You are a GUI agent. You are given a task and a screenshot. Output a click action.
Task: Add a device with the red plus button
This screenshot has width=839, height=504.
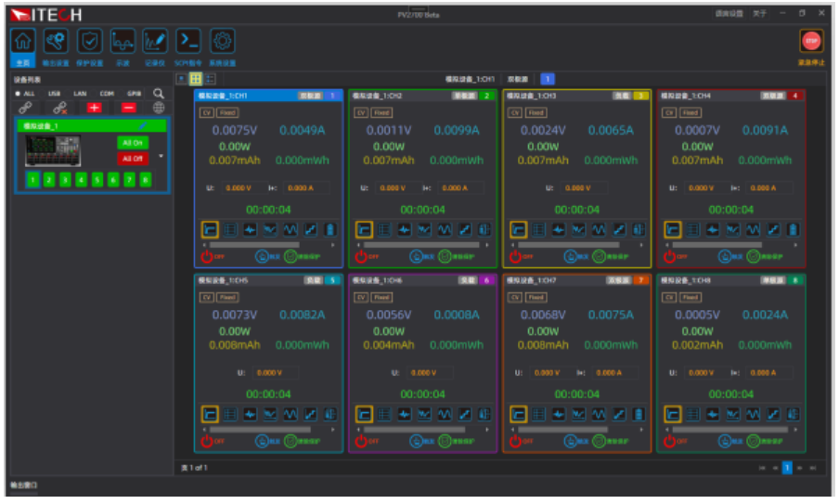coord(94,108)
